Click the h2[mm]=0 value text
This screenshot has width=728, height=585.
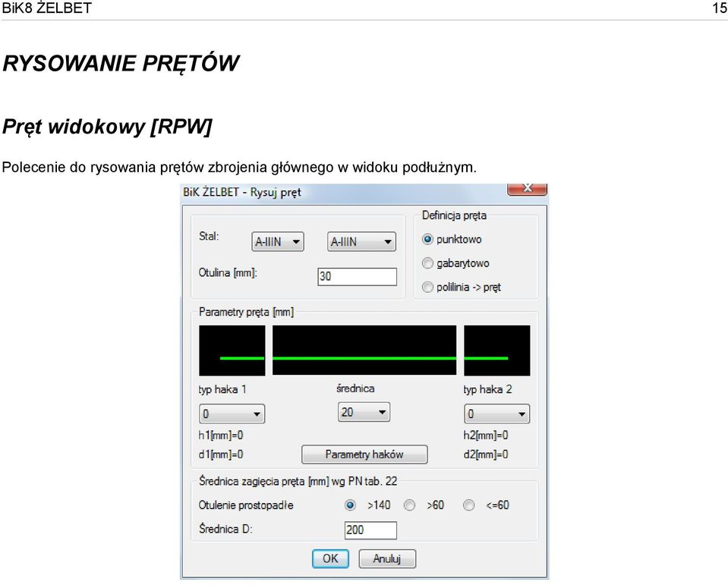click(486, 436)
